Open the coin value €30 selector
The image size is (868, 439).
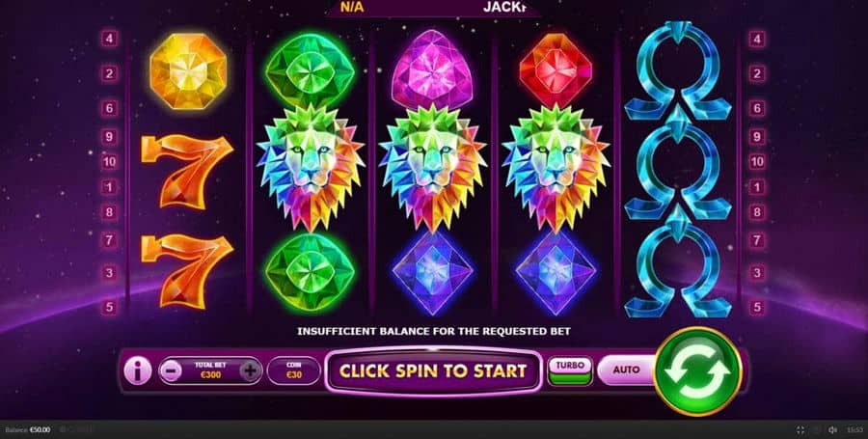coord(293,370)
